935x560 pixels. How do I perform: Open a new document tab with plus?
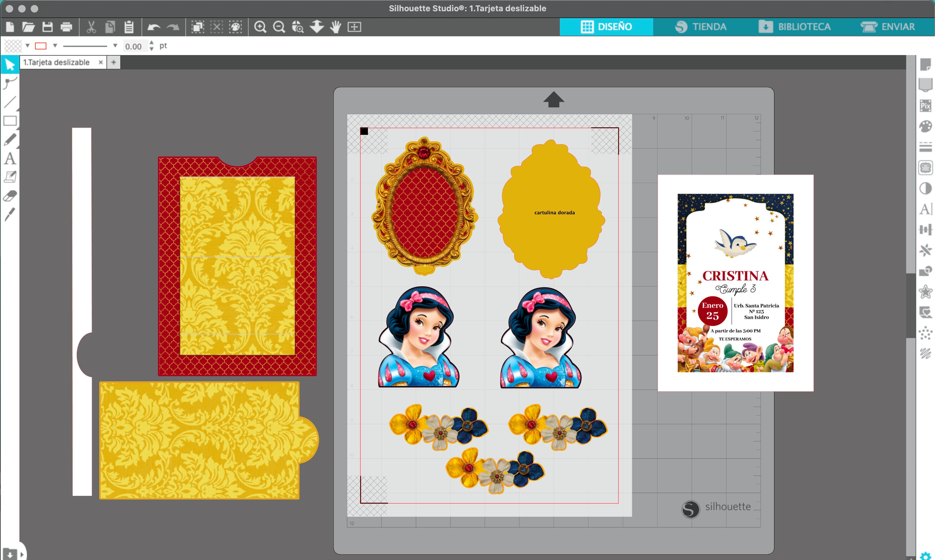pyautogui.click(x=113, y=62)
